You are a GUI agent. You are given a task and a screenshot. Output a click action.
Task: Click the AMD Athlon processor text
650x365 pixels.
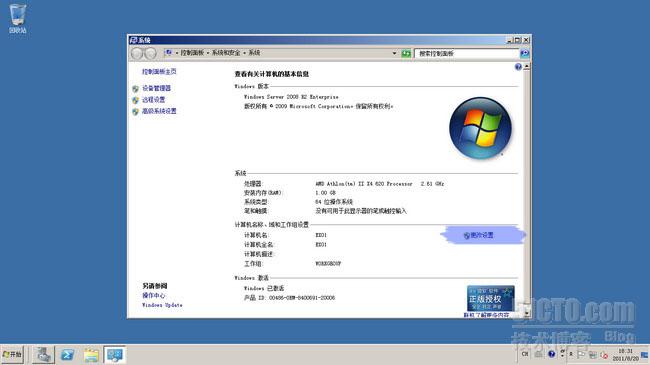point(380,183)
